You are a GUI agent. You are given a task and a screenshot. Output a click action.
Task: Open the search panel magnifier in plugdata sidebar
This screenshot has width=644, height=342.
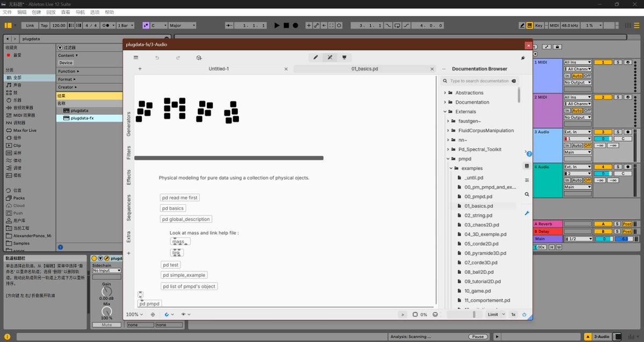tap(527, 194)
